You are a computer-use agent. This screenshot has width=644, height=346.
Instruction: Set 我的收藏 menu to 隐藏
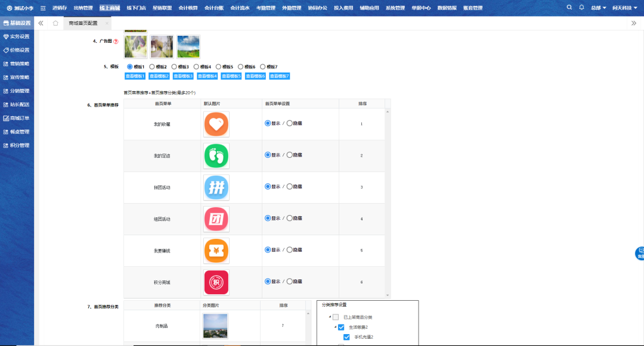click(290, 123)
